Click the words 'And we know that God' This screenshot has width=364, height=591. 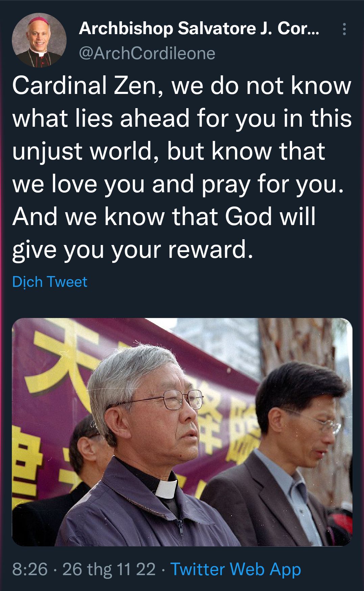pyautogui.click(x=142, y=217)
